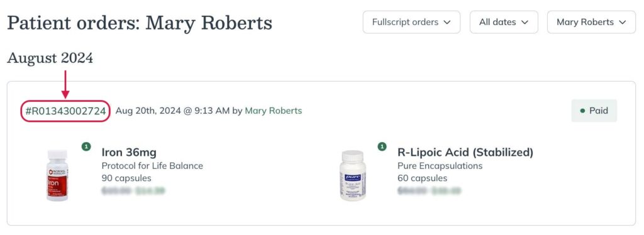Viewport: 644px width, 235px height.
Task: Open the Mary Roberts patient dropdown
Action: click(x=591, y=22)
